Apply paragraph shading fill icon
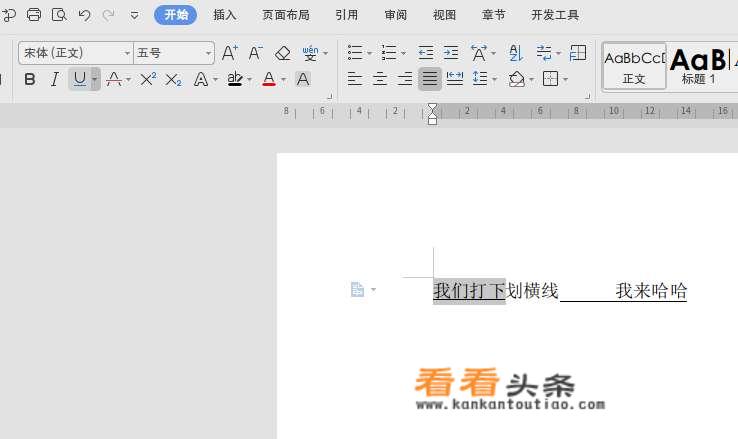This screenshot has width=738, height=439. pyautogui.click(x=517, y=79)
